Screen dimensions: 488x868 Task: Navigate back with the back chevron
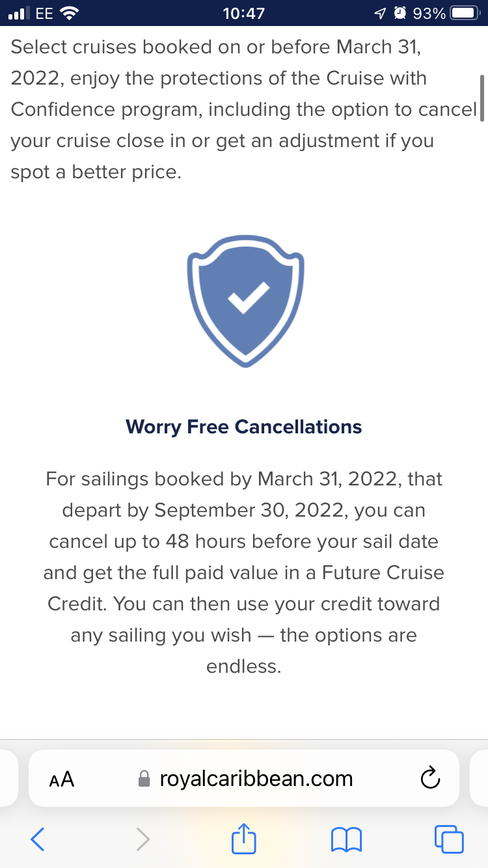pos(37,839)
